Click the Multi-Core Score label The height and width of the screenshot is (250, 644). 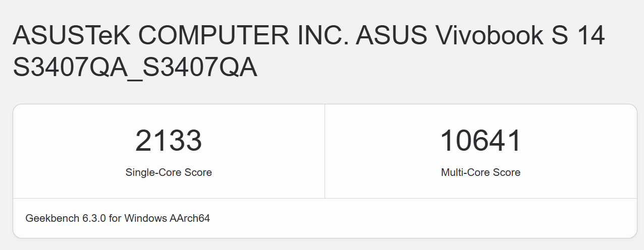coord(480,172)
